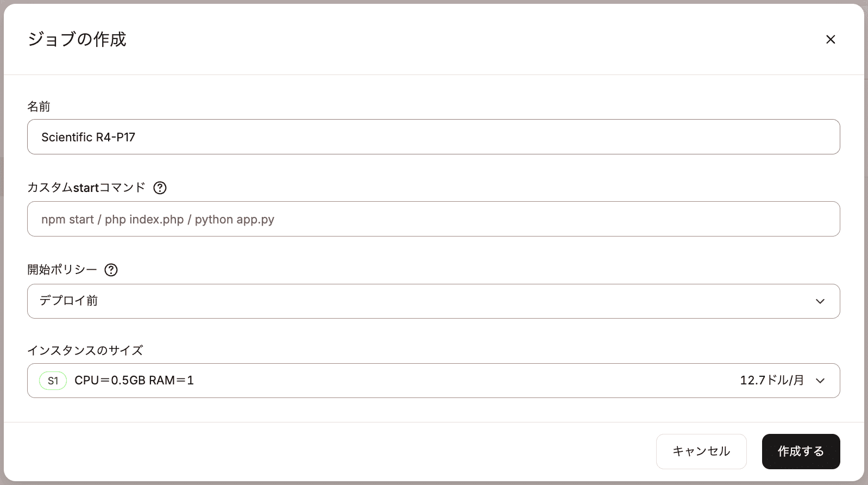Click the ジョブの作成 dialog title
Viewport: 868px width, 485px height.
77,39
